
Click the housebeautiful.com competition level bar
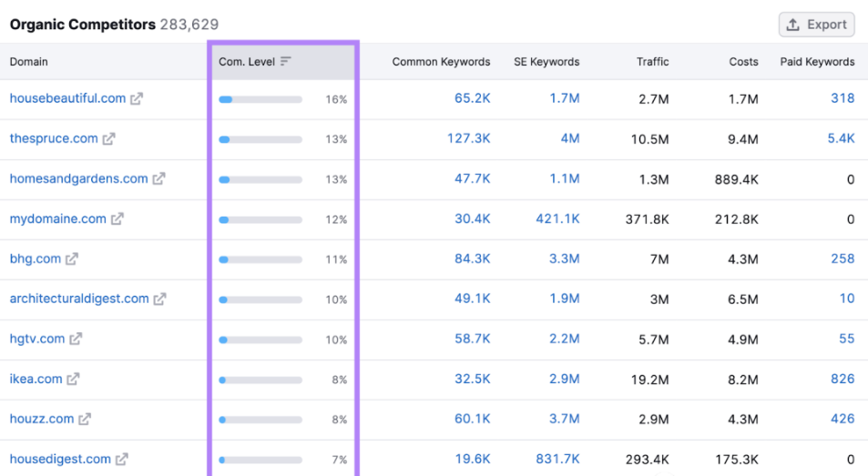point(260,99)
